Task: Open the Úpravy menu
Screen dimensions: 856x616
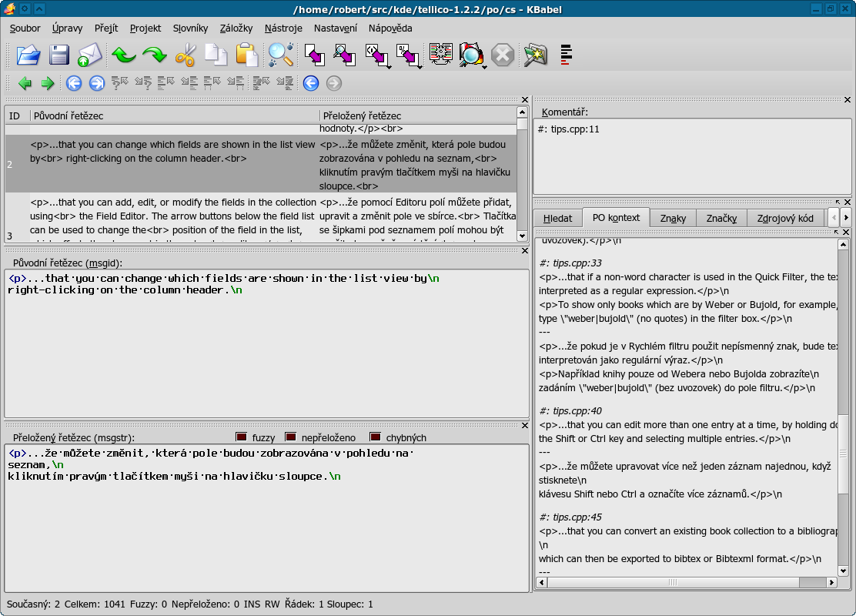Action: coord(67,28)
